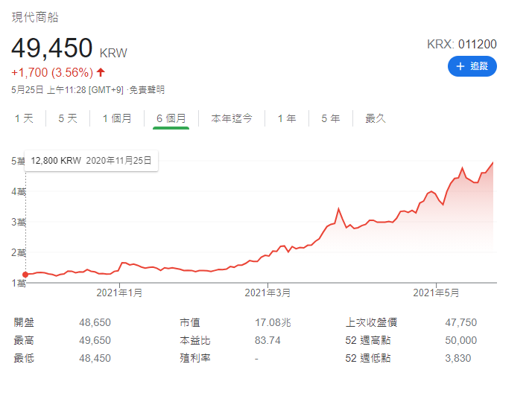Screen dimensions: 532x393
Task: Click the 52 週高點 value 50,000
Action: [461, 340]
